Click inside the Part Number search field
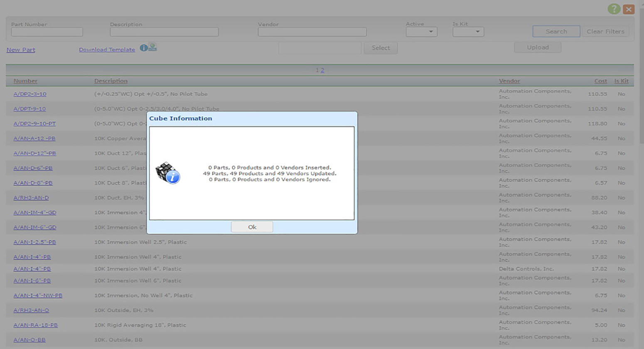This screenshot has width=644, height=349. pos(47,32)
